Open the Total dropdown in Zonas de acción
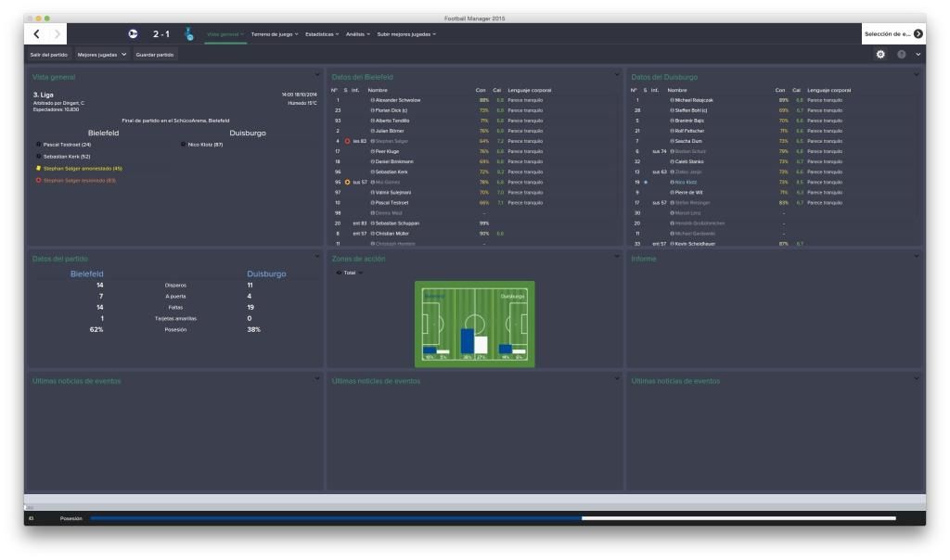 350,273
